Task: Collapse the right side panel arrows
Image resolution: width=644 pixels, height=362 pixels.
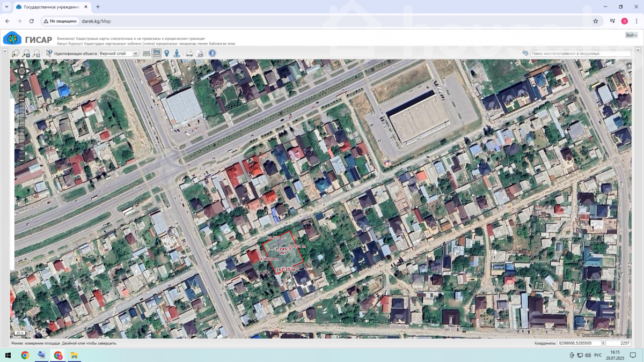Action: tap(638, 51)
